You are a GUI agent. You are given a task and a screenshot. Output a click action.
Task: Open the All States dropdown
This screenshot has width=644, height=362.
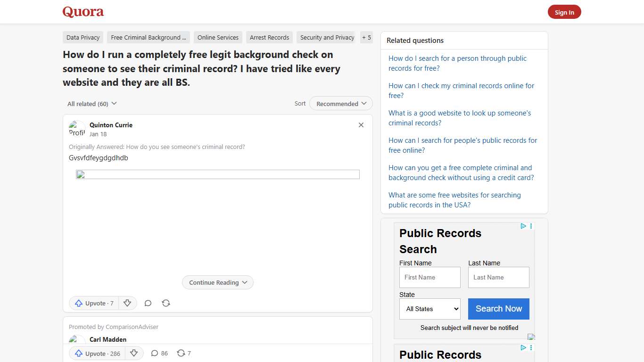point(429,309)
